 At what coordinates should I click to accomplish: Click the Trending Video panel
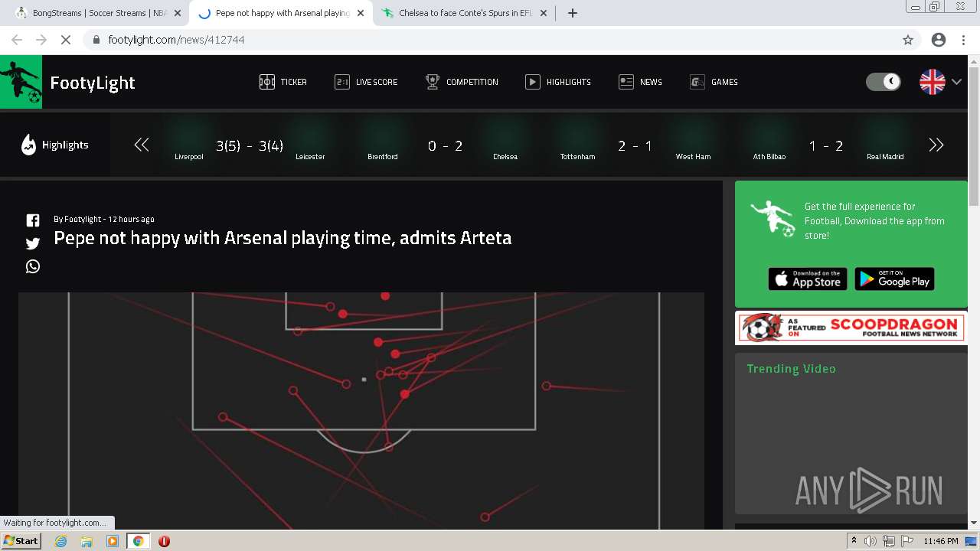(x=851, y=433)
